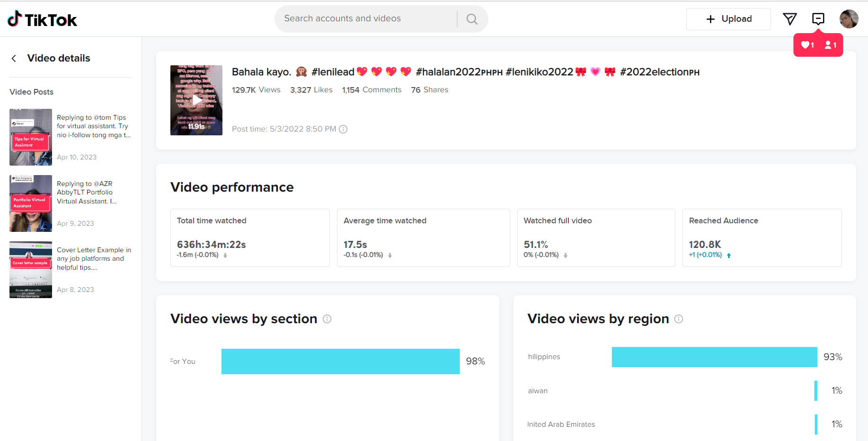Click the post time info icon
The height and width of the screenshot is (441, 868).
(344, 129)
